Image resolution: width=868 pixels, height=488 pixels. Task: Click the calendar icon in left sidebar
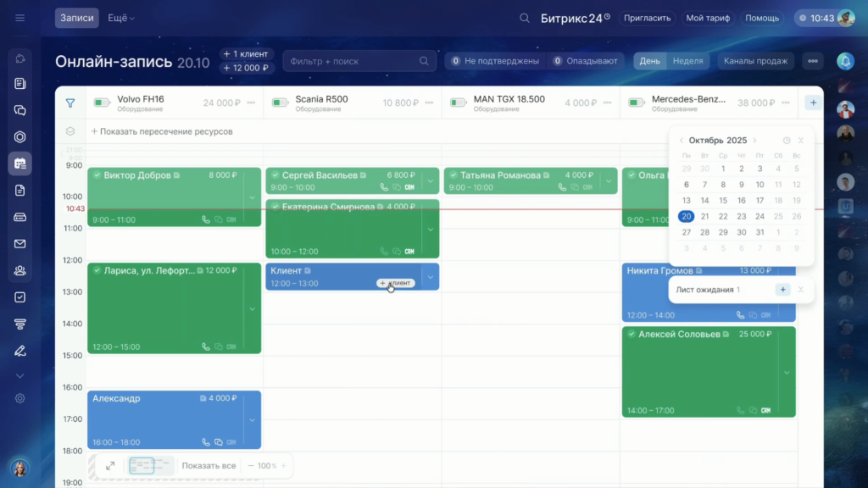tap(20, 164)
